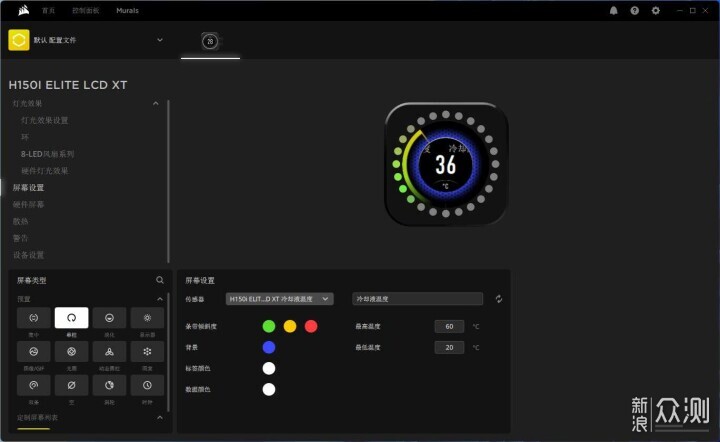Open the help question mark icon
720x442 pixels.
[x=635, y=11]
